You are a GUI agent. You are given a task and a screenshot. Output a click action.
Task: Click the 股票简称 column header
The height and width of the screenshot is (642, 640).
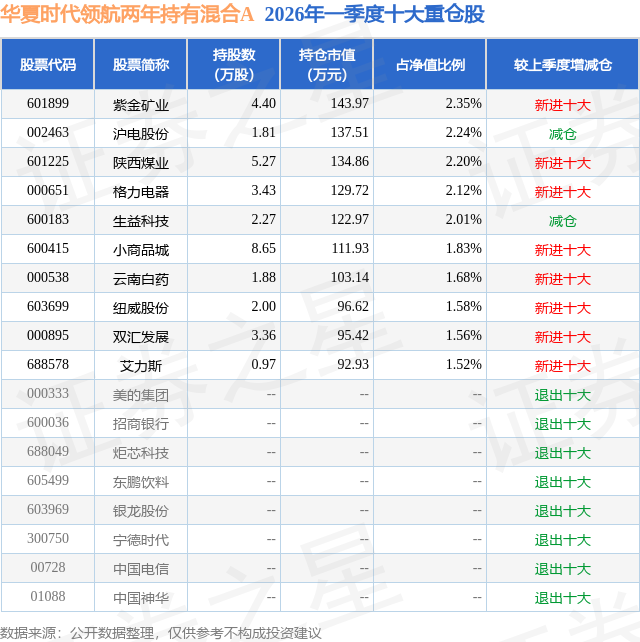(140, 64)
